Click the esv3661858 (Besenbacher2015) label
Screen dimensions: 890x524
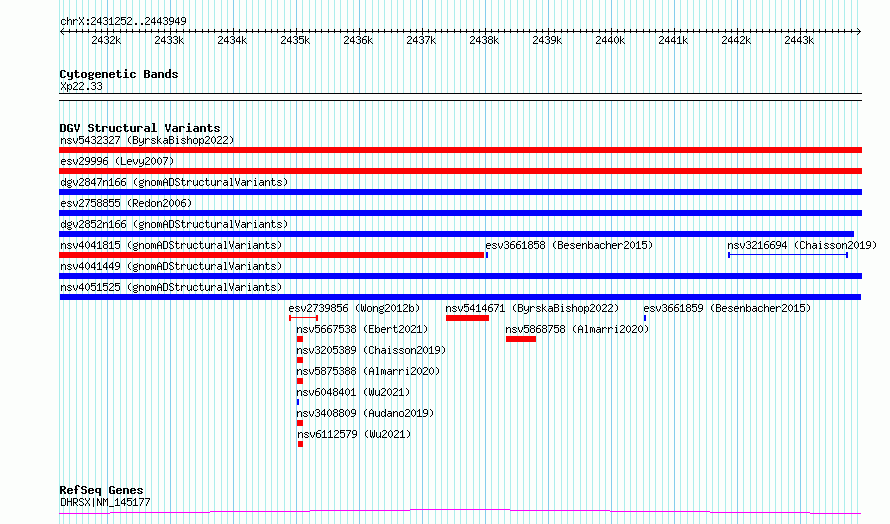(x=569, y=245)
